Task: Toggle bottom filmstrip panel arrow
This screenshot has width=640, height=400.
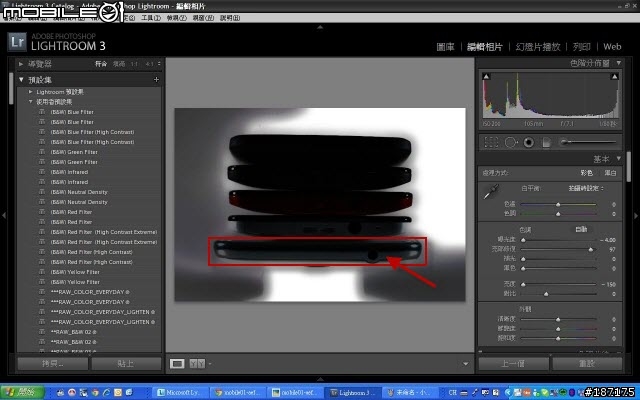Action: [320, 379]
